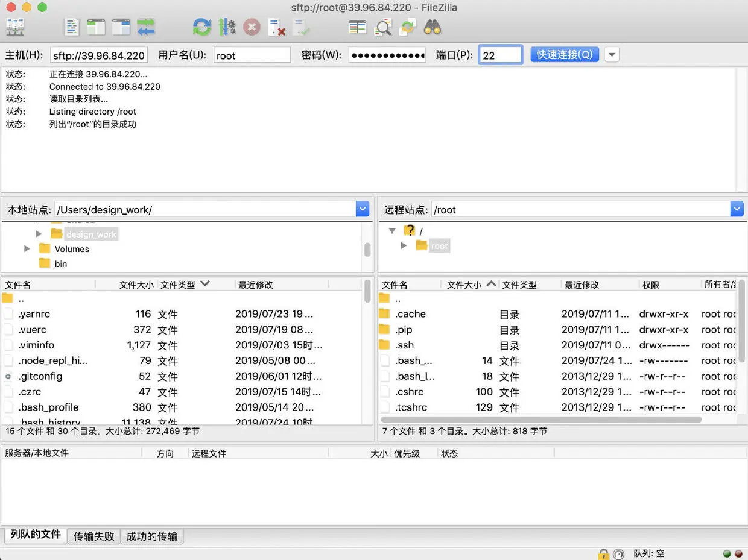
Task: Toggle the message log display
Action: 72,27
